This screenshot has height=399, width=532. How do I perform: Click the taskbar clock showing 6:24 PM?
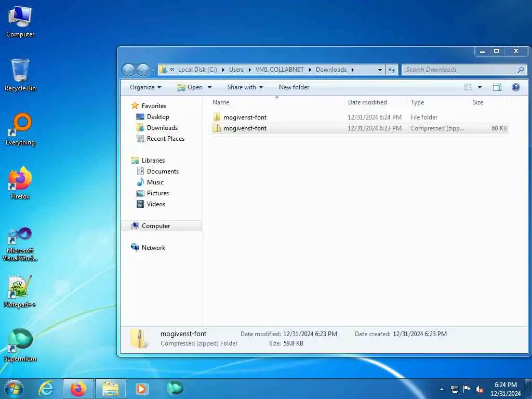pyautogui.click(x=506, y=389)
